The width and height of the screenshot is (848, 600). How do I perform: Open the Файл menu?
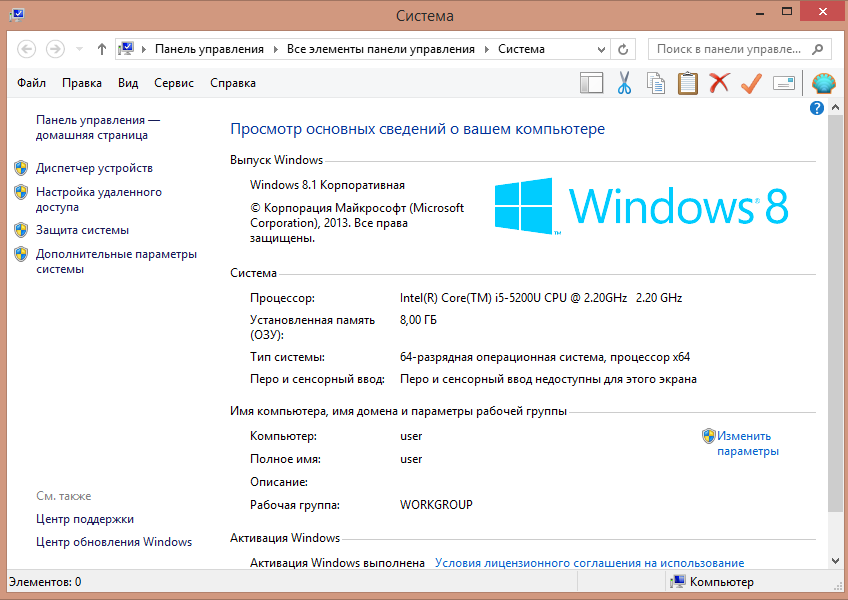pyautogui.click(x=31, y=83)
